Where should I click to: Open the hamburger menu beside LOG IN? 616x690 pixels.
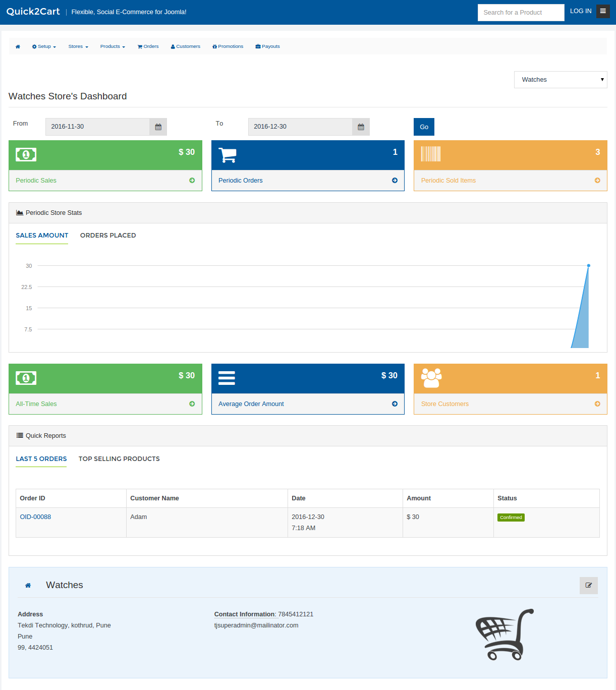pyautogui.click(x=603, y=11)
